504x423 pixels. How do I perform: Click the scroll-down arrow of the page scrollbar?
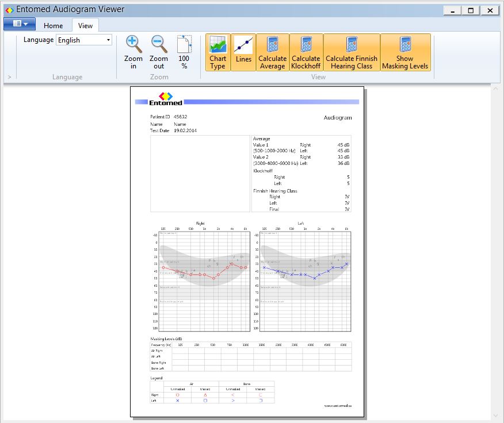click(495, 416)
